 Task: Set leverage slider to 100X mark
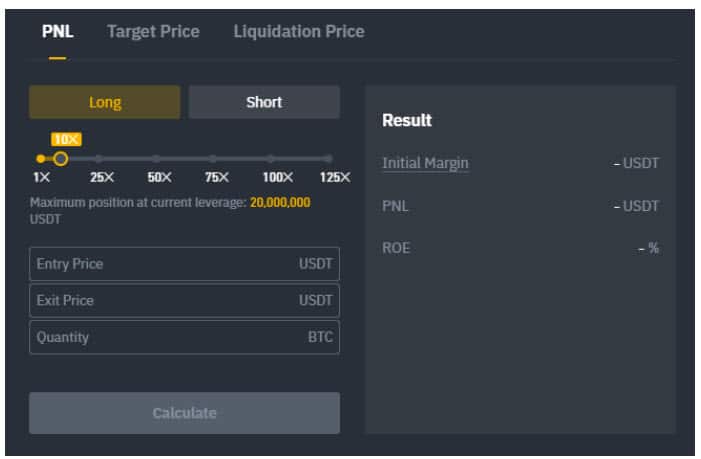coord(271,158)
